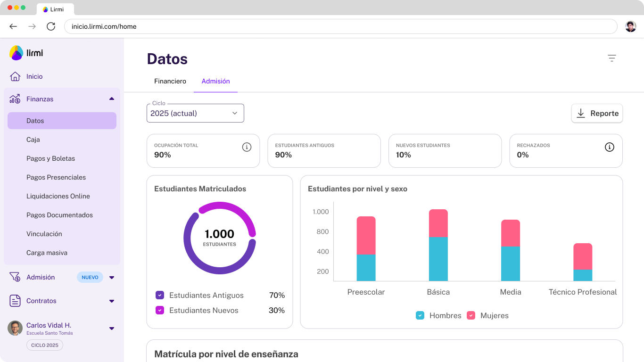644x362 pixels.
Task: Click the NUEVO badge next to Admisión
Action: pyautogui.click(x=90, y=277)
